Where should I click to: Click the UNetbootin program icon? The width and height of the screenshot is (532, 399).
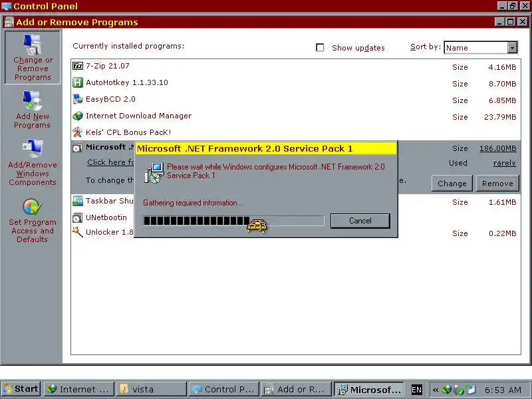coord(78,217)
